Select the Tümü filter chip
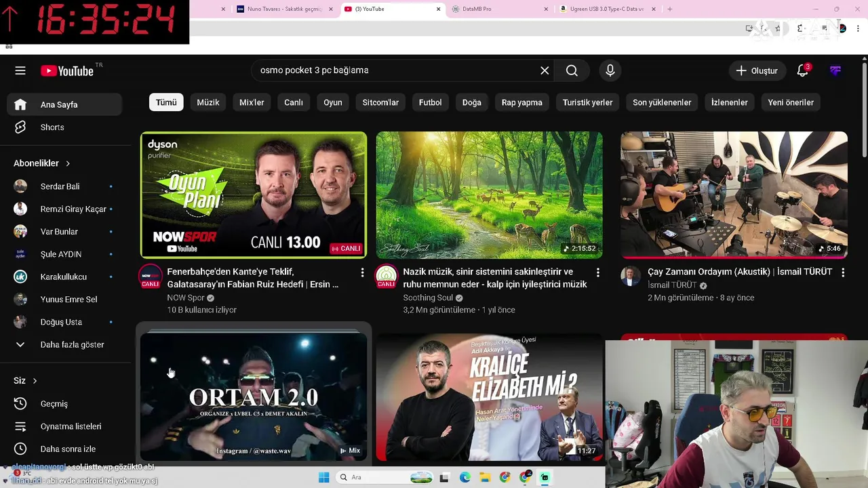The height and width of the screenshot is (488, 868). 166,102
